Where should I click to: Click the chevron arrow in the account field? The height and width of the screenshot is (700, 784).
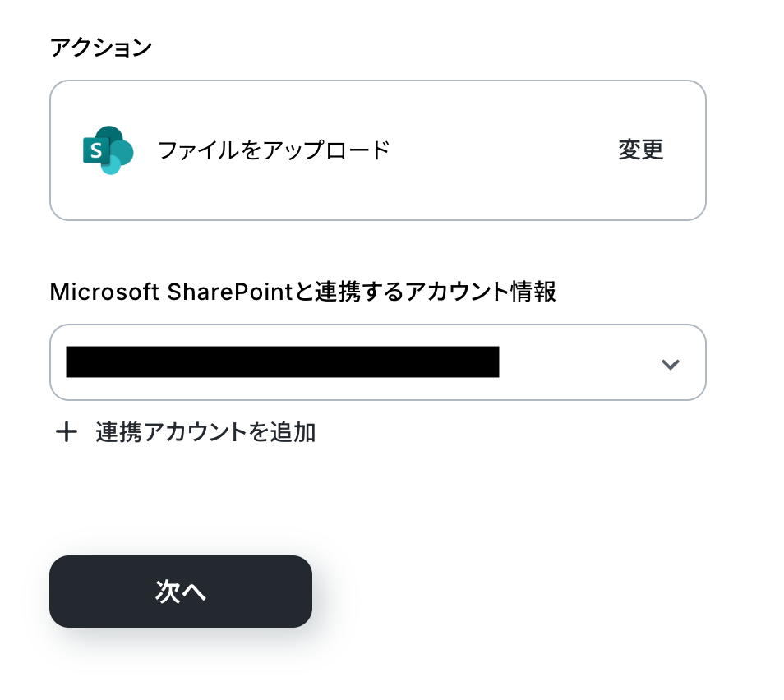click(671, 364)
